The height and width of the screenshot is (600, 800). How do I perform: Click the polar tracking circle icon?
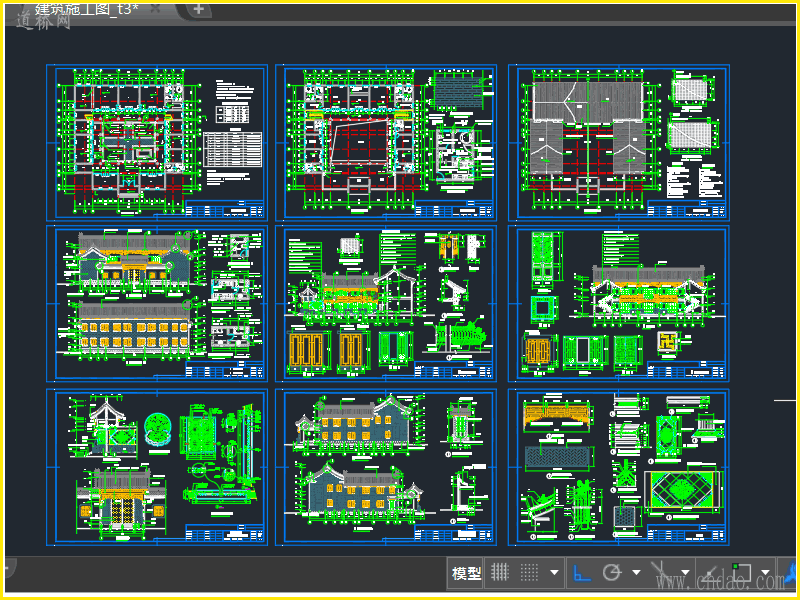611,573
